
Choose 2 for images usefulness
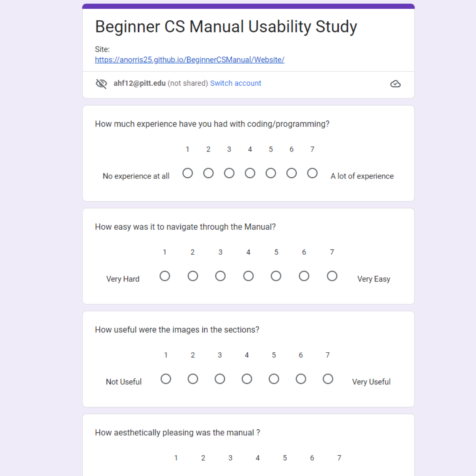[193, 379]
